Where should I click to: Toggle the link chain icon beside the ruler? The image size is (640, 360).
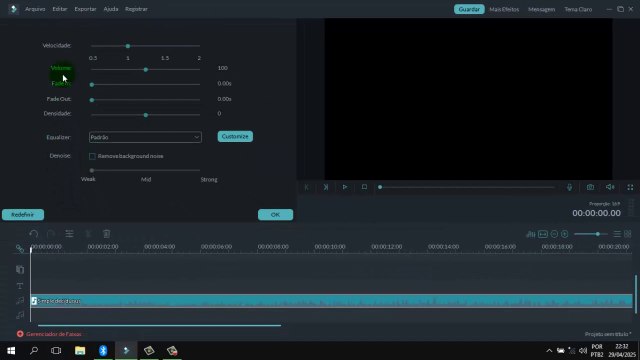(x=20, y=249)
